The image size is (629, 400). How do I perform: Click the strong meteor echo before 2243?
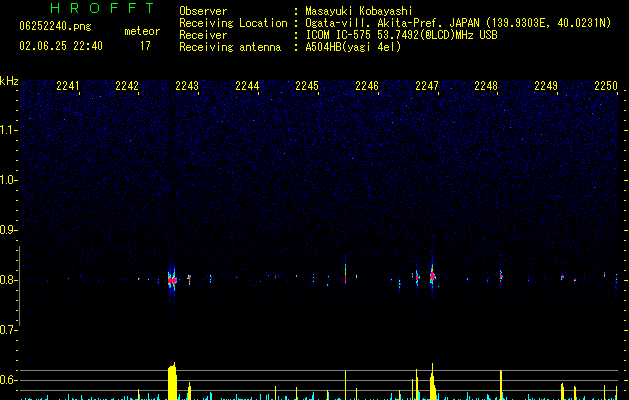click(172, 279)
